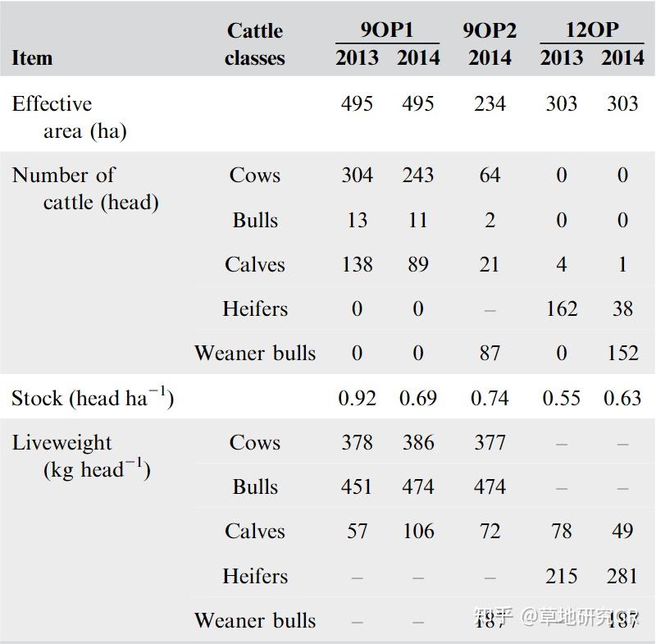Click the "Item" column header
656x644 pixels.
[x=32, y=58]
